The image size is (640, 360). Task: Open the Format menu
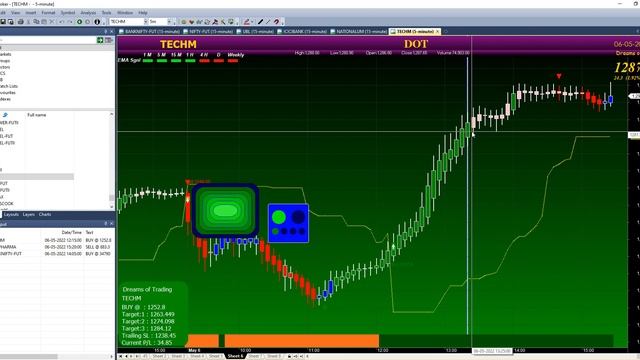pos(48,13)
